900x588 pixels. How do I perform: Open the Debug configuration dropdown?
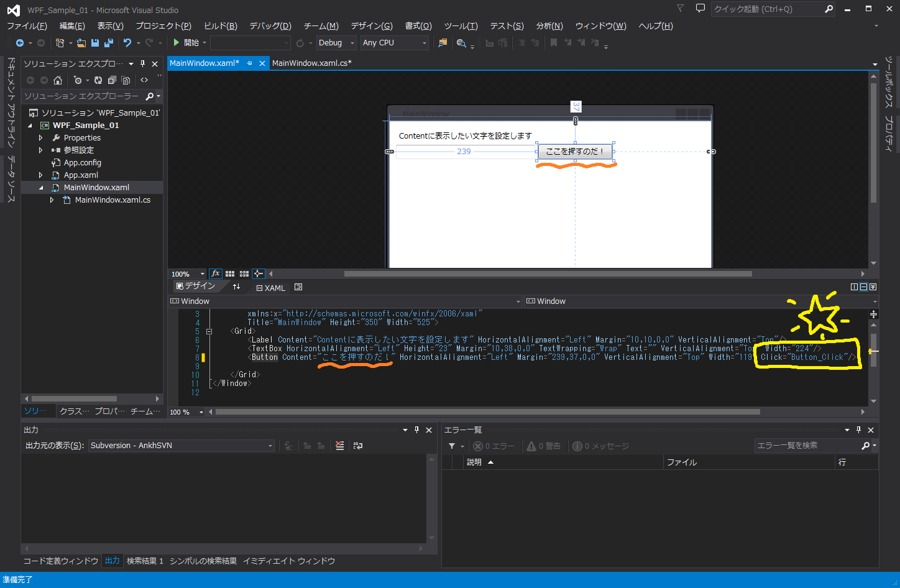[x=336, y=43]
